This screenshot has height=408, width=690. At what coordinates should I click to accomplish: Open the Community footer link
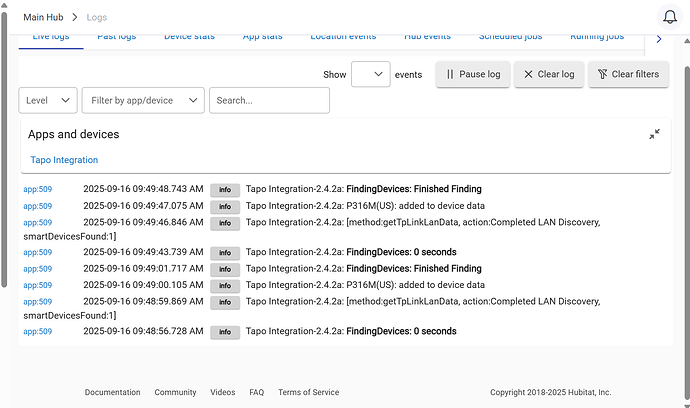(x=175, y=392)
